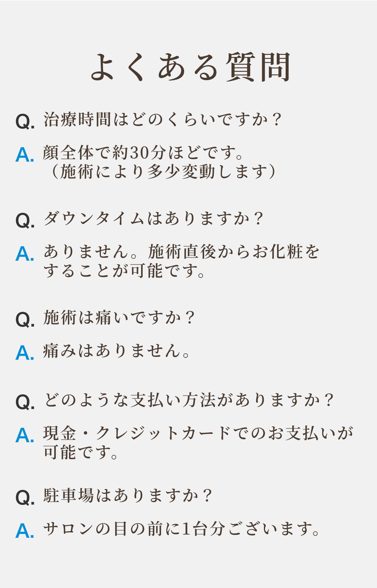Click the answer 痛みはありません。
The width and height of the screenshot is (377, 588).
pos(117,351)
